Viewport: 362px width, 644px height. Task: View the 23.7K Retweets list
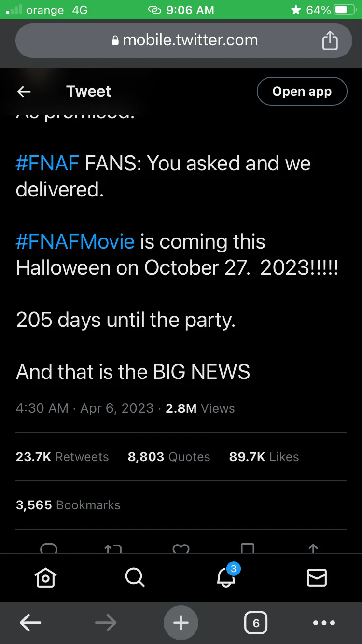click(x=62, y=457)
